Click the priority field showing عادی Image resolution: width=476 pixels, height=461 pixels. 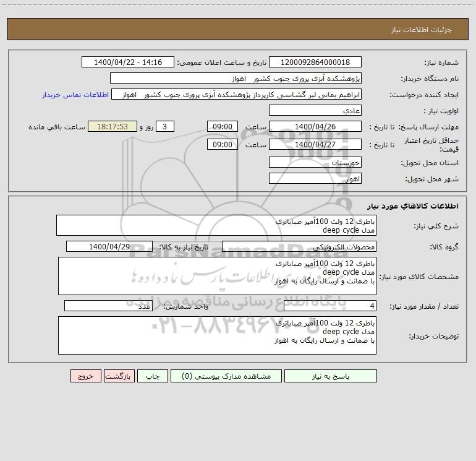(x=315, y=110)
